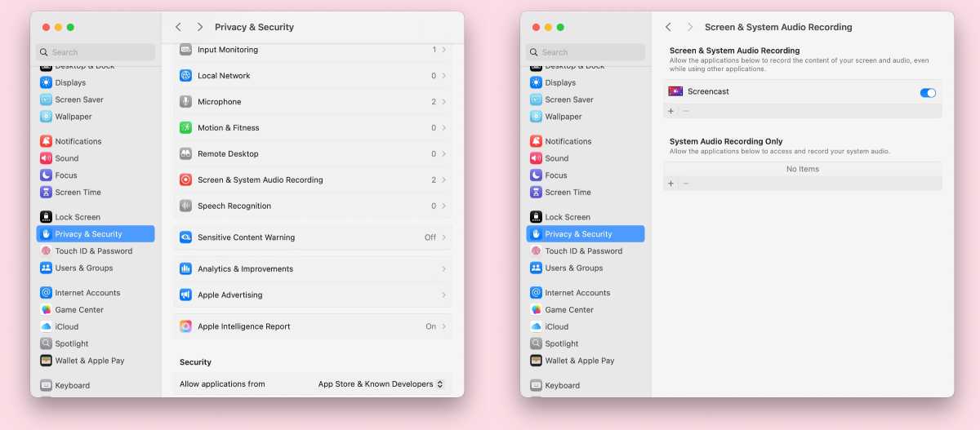The image size is (980, 430).
Task: Expand Local Network row chevron
Action: point(443,76)
